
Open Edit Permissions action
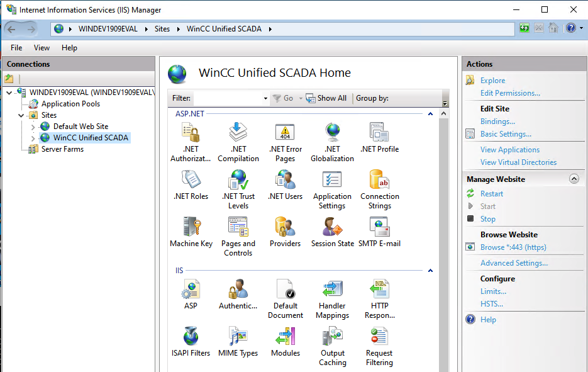coord(510,93)
